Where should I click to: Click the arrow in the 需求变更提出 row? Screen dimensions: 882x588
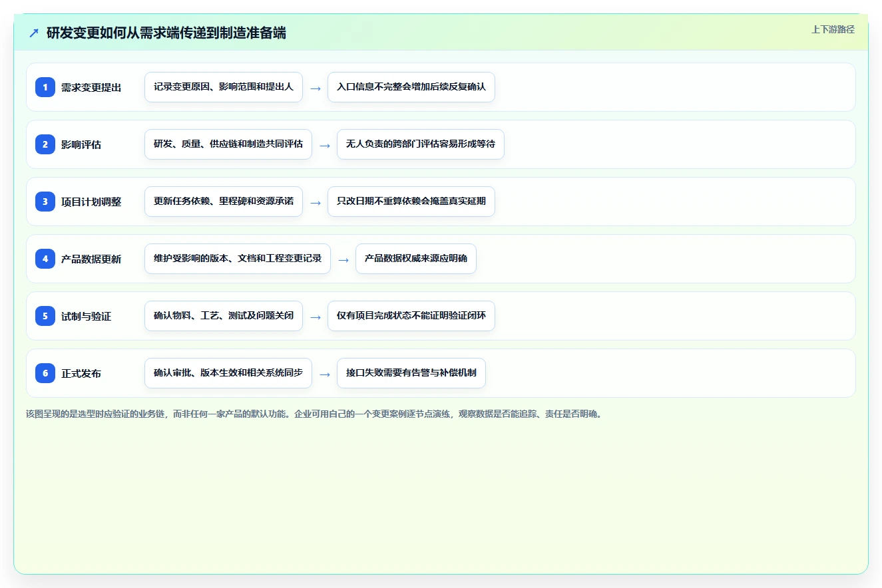coord(316,88)
